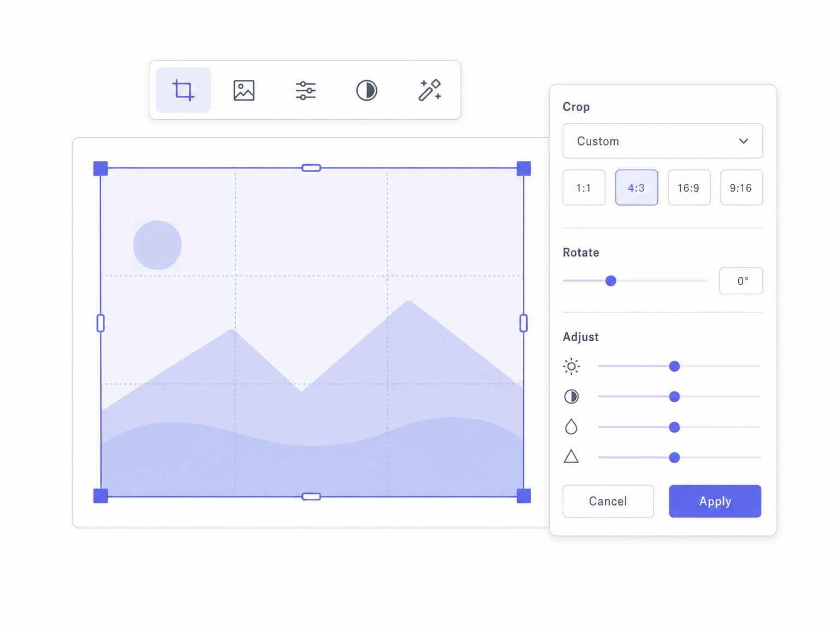
Task: Open the Custom crop preset dropdown
Action: coord(663,141)
